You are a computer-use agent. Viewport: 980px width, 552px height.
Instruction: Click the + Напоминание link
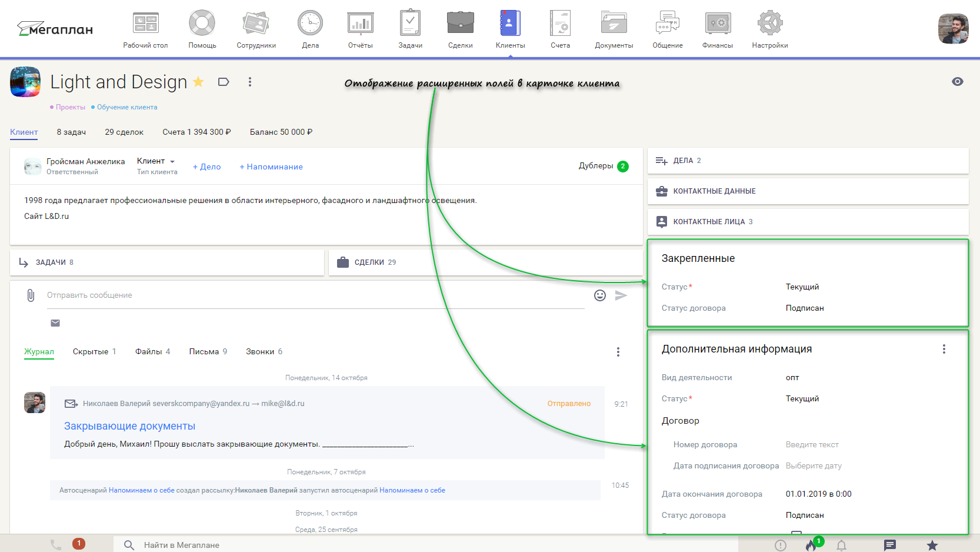(271, 167)
